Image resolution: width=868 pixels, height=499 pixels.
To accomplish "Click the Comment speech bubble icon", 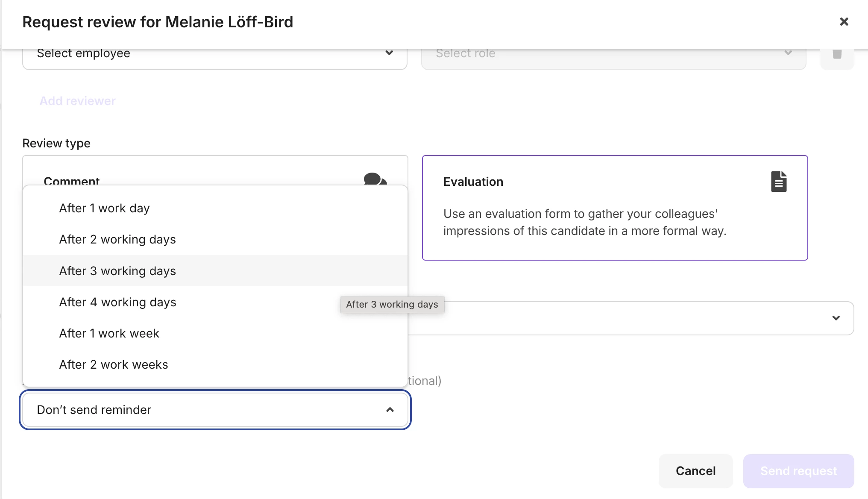I will (x=375, y=179).
